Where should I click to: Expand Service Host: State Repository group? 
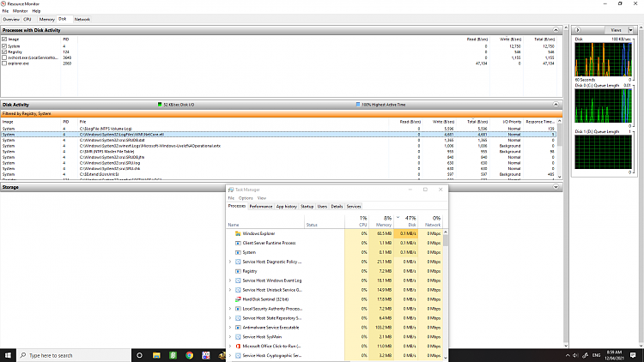(230, 318)
